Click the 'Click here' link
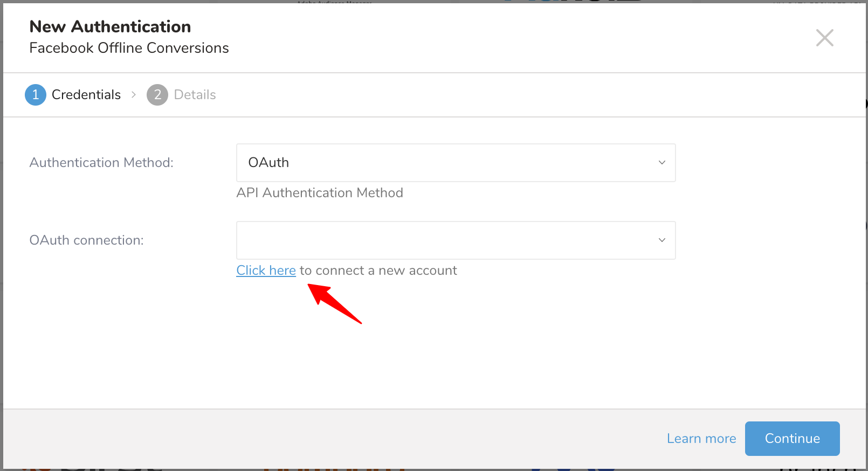This screenshot has height=471, width=868. (x=266, y=271)
